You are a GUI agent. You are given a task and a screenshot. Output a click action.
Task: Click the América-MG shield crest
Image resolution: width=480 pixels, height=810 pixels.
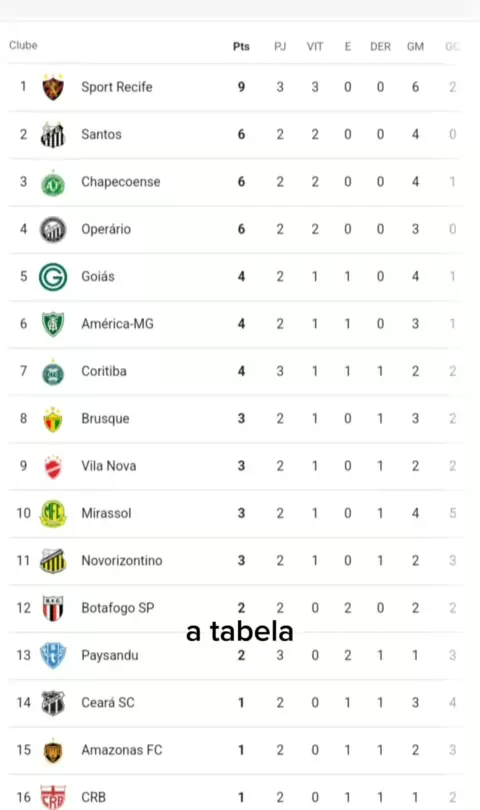[53, 324]
